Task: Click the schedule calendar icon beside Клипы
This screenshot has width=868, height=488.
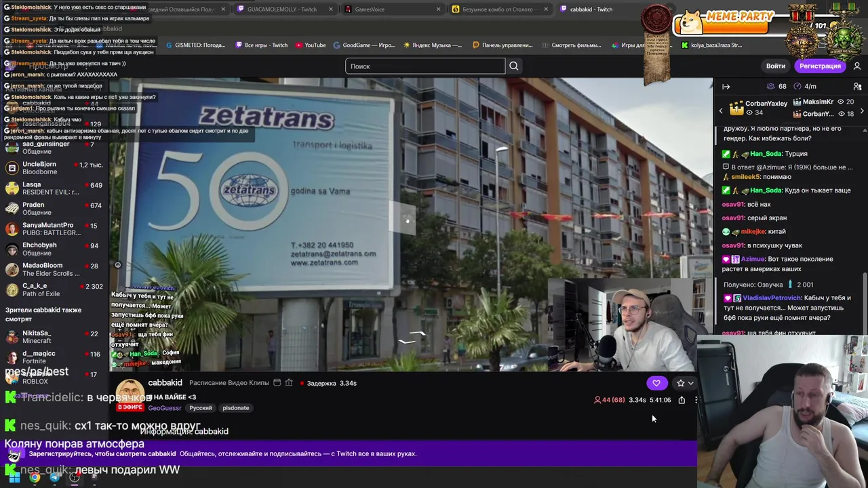Action: 277,383
